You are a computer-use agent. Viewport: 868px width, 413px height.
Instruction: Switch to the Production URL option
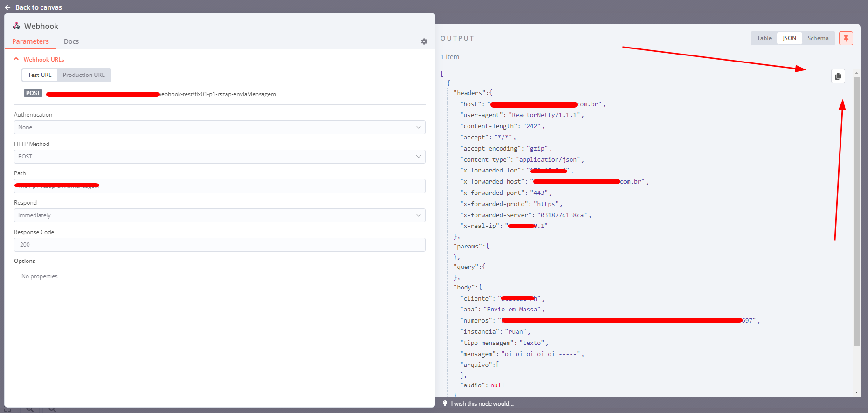(84, 75)
